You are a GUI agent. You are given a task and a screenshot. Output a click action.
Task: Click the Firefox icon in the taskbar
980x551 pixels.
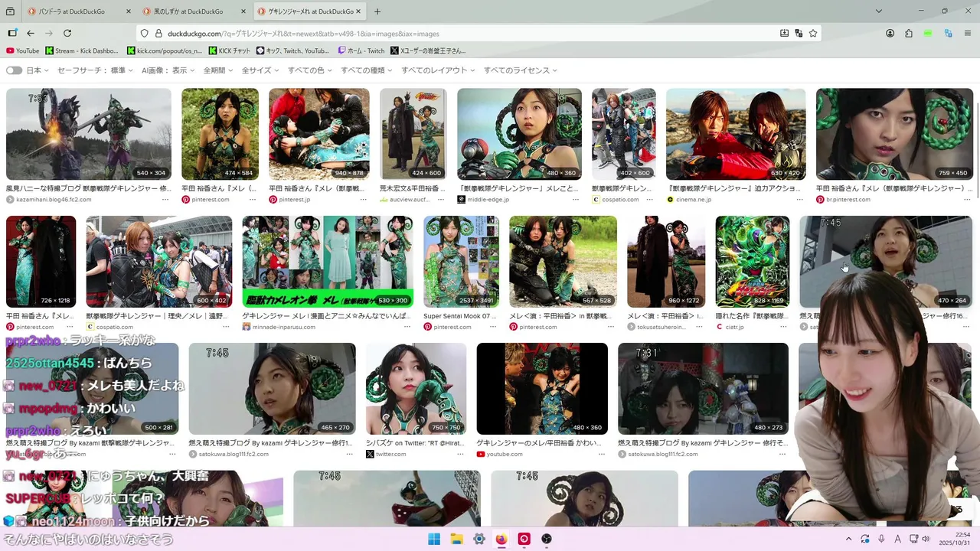501,539
